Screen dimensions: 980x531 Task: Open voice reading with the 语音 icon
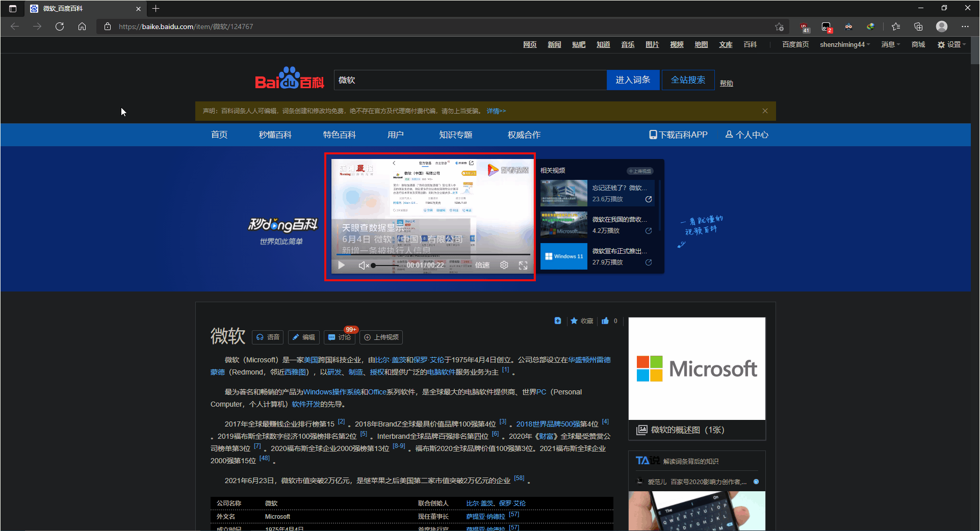[x=267, y=337]
